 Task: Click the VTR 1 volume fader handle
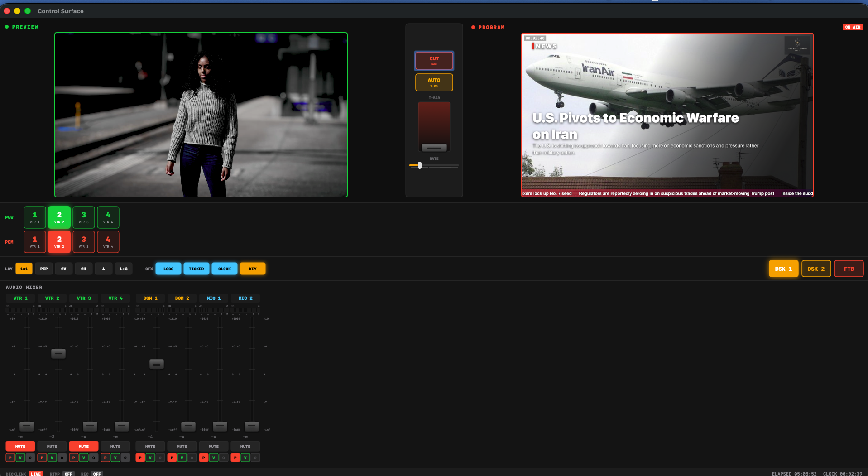point(27,427)
